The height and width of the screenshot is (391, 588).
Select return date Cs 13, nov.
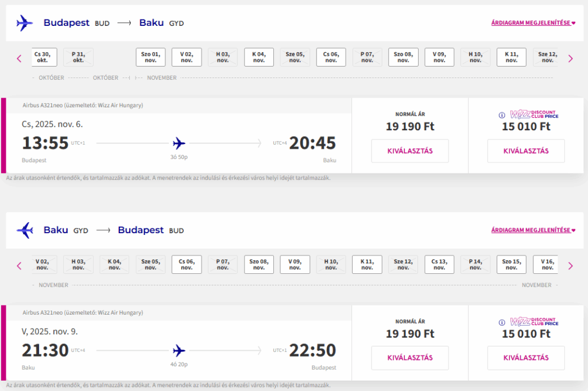(439, 264)
